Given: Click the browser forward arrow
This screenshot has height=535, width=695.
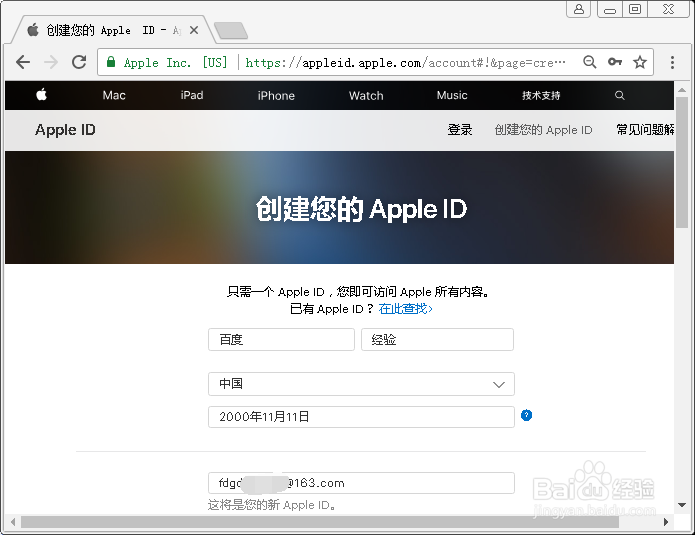Looking at the screenshot, I should click(51, 62).
